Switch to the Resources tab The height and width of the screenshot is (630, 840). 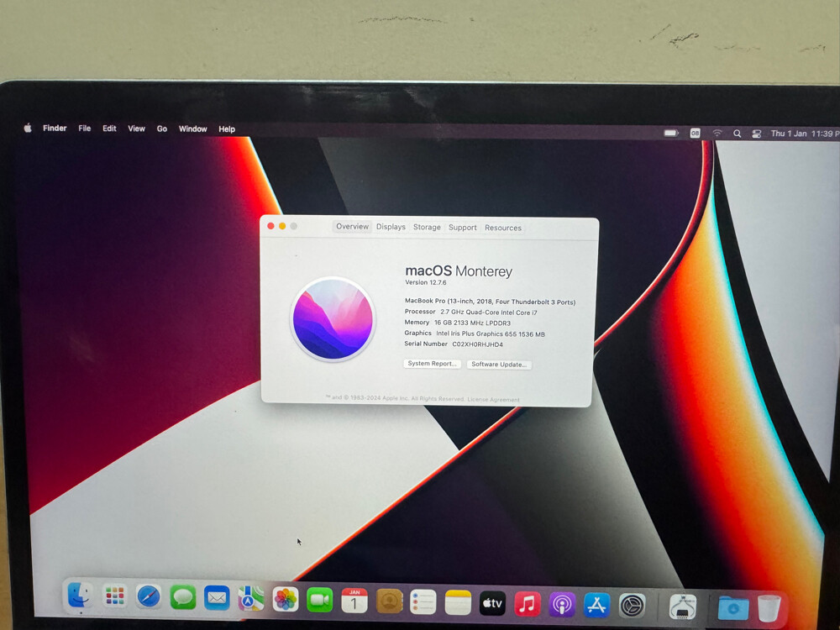503,228
